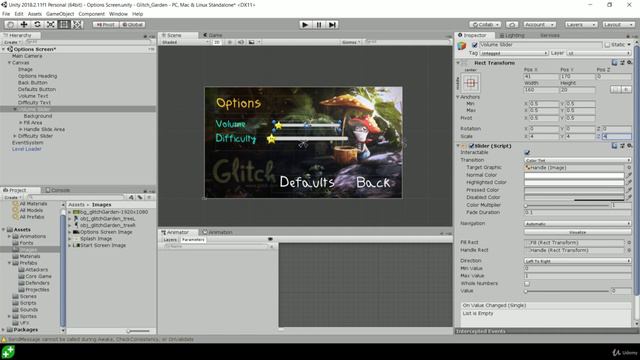
Task: Toggle the Pivot/Center handle button
Action: 105,24
